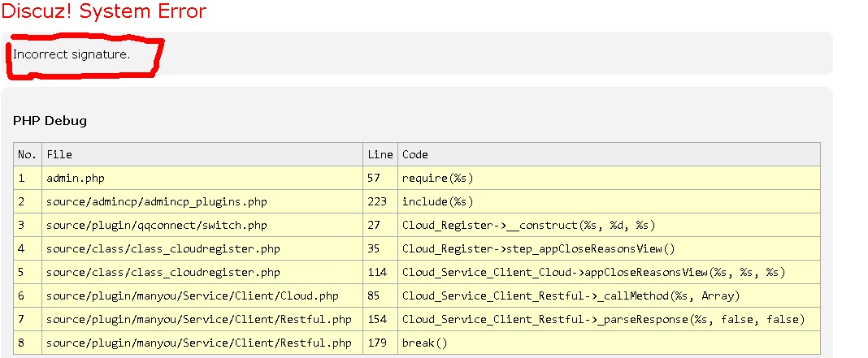The width and height of the screenshot is (868, 358).
Task: Click row number 4 cell
Action: click(28, 248)
